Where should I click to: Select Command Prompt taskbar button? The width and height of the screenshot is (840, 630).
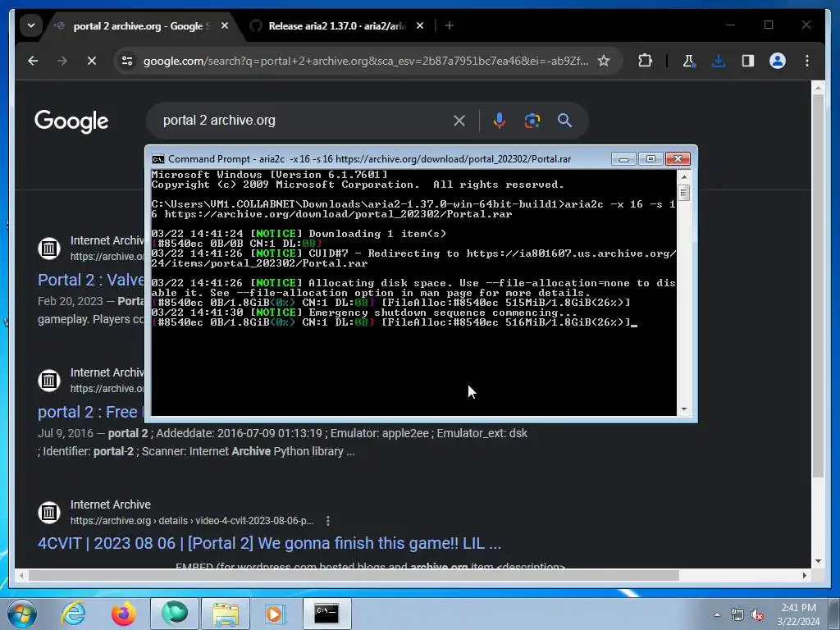(326, 614)
